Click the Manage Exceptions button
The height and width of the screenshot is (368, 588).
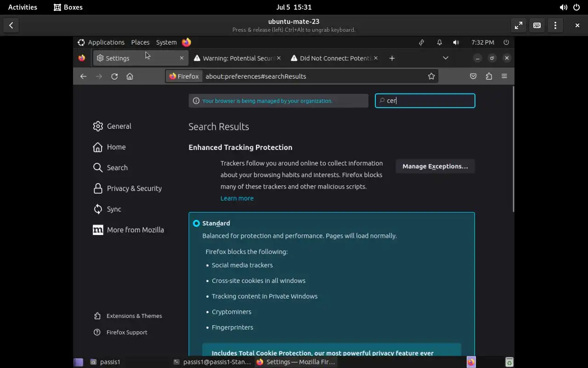(435, 166)
